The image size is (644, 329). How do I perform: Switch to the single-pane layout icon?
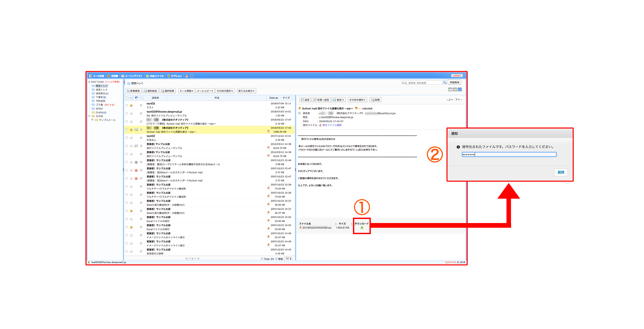pos(450,89)
